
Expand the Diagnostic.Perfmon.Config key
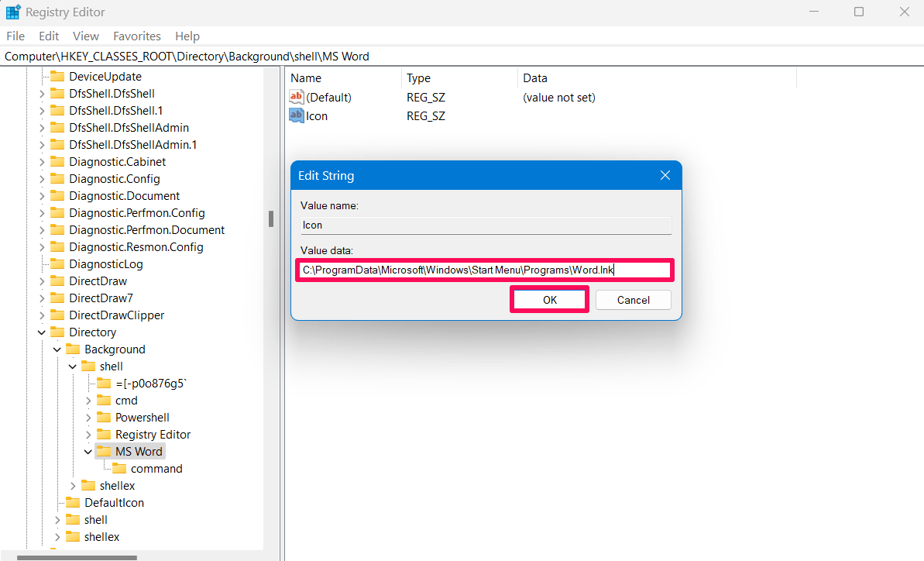pyautogui.click(x=42, y=213)
